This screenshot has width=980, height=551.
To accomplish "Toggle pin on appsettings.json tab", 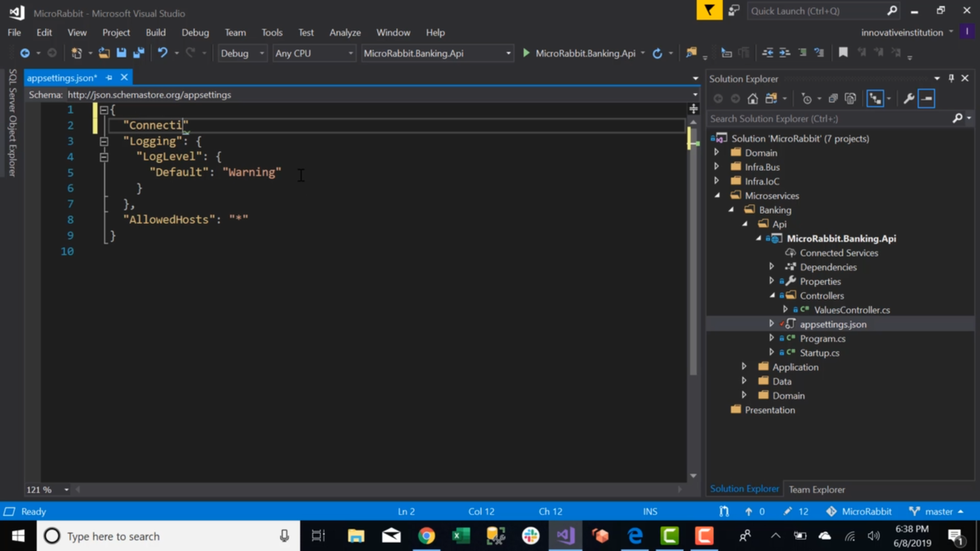I will tap(109, 78).
